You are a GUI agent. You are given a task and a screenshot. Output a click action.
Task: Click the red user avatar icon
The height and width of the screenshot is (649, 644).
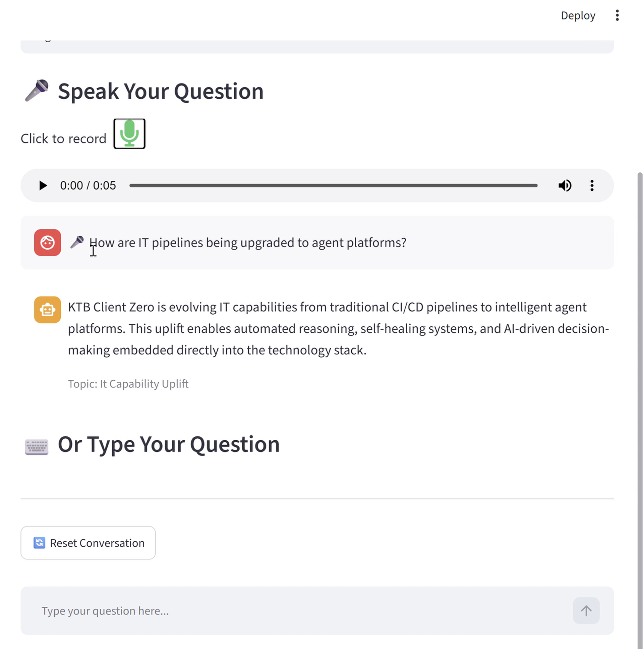tap(47, 242)
